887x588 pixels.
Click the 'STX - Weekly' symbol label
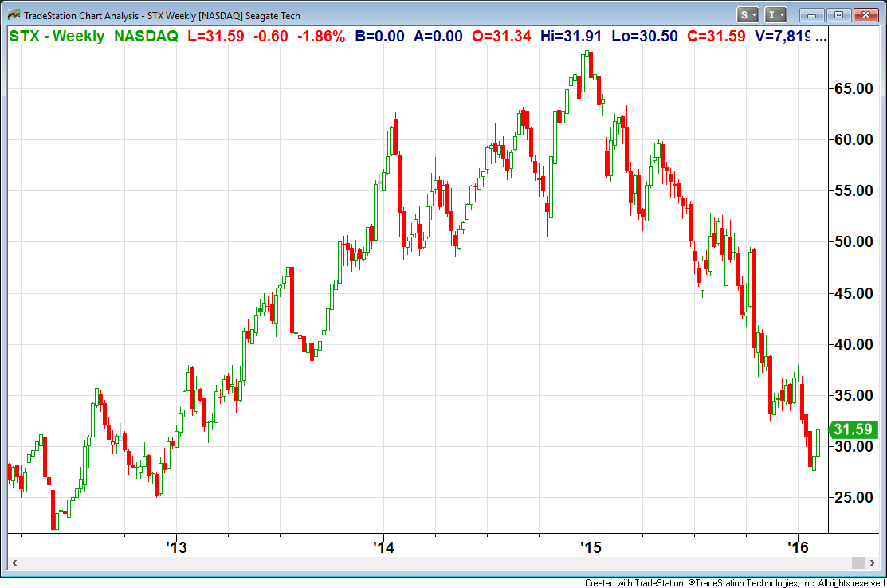click(x=57, y=36)
